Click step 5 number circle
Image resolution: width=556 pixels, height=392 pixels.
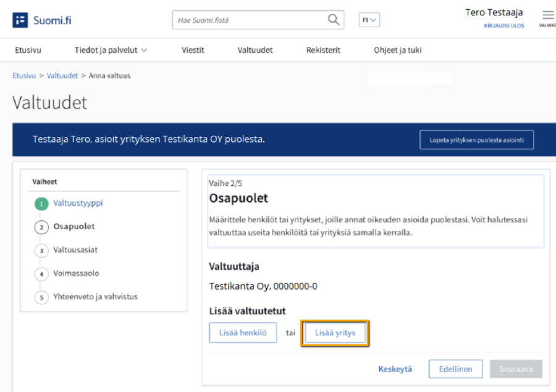point(41,298)
